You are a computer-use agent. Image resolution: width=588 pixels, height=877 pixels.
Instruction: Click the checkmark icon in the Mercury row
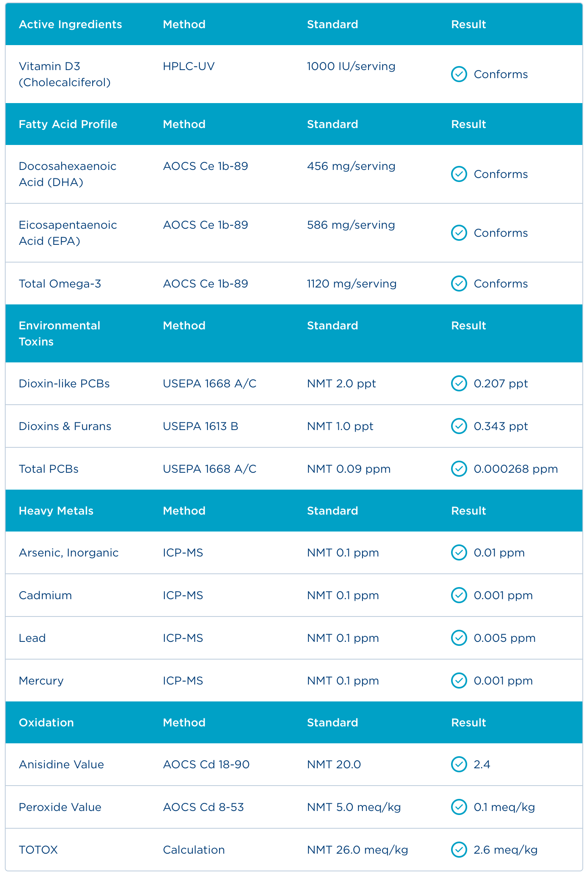pos(459,681)
